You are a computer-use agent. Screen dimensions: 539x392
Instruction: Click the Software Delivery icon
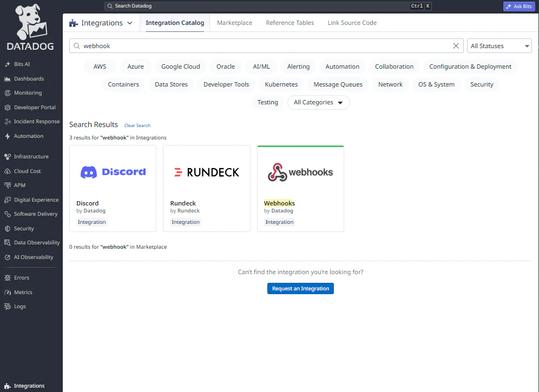[8, 214]
